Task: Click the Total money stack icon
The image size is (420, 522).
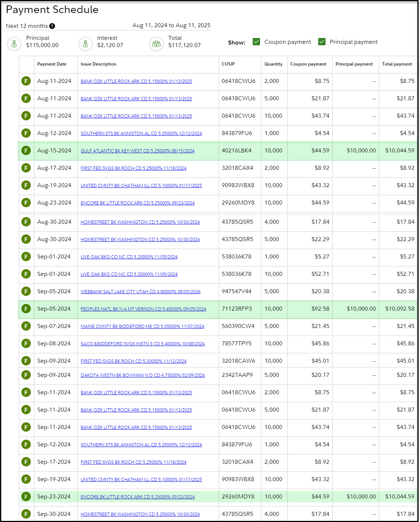Action: [156, 44]
